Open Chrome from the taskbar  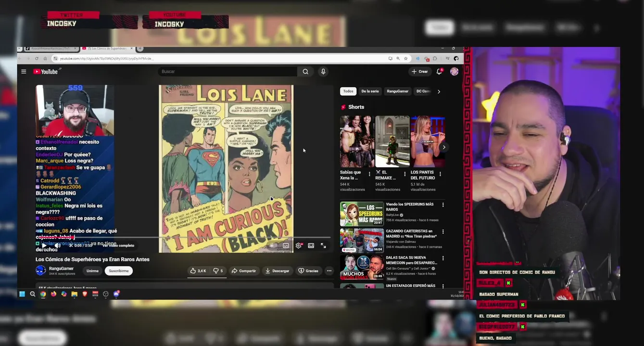pos(43,294)
